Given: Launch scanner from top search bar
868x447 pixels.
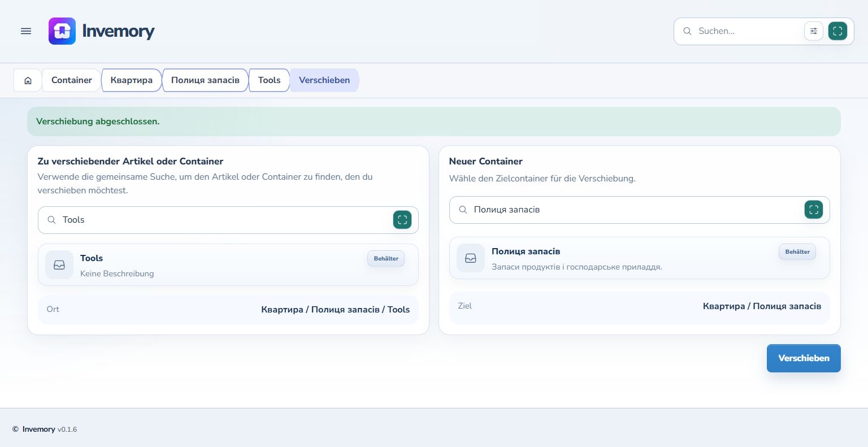Looking at the screenshot, I should 837,31.
